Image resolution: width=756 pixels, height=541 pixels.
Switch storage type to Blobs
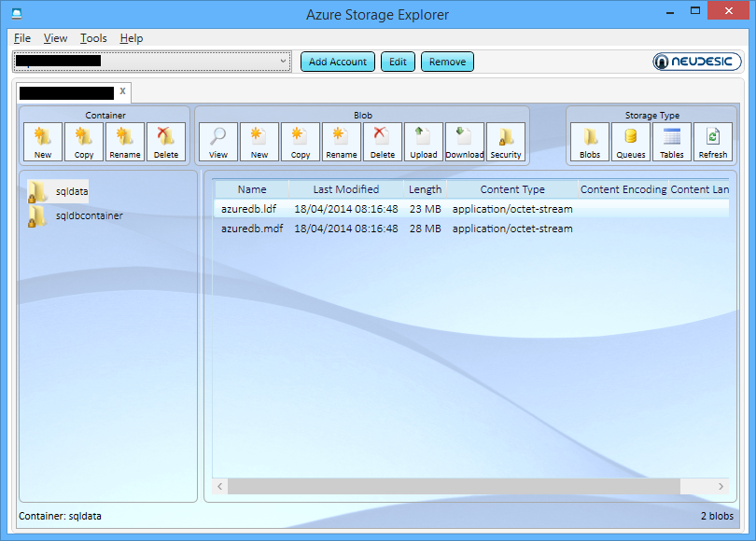point(590,142)
